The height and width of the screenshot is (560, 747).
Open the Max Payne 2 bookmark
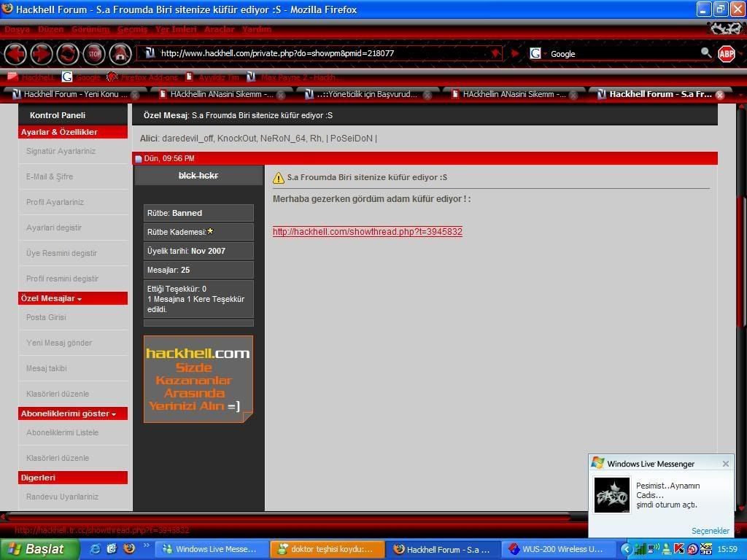[x=292, y=77]
